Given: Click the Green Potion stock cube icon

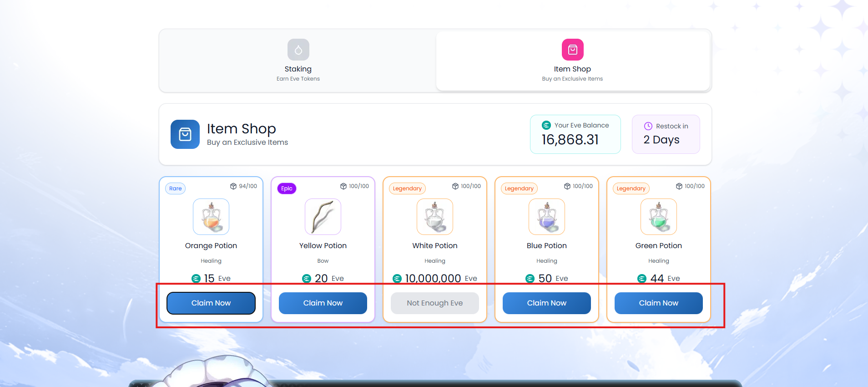Looking at the screenshot, I should pos(679,186).
